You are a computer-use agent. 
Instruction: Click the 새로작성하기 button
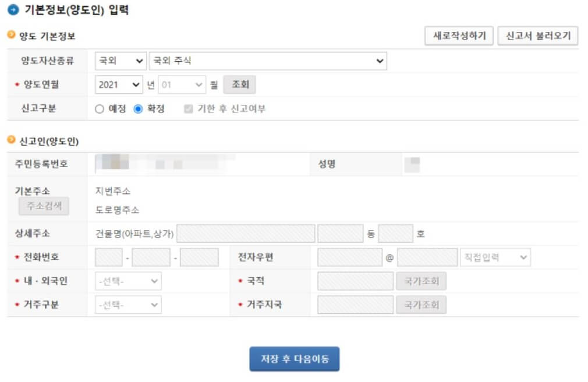point(459,36)
